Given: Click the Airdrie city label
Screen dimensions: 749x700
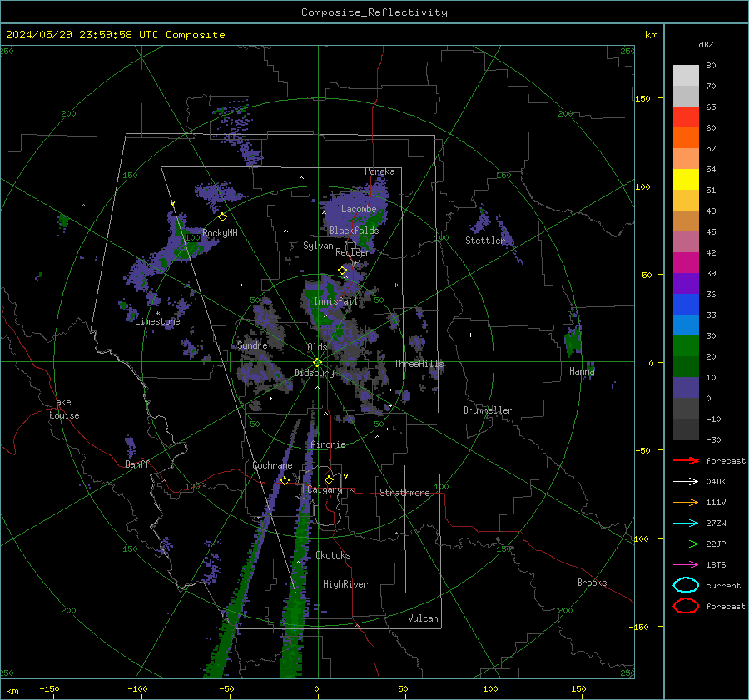Looking at the screenshot, I should point(328,444).
